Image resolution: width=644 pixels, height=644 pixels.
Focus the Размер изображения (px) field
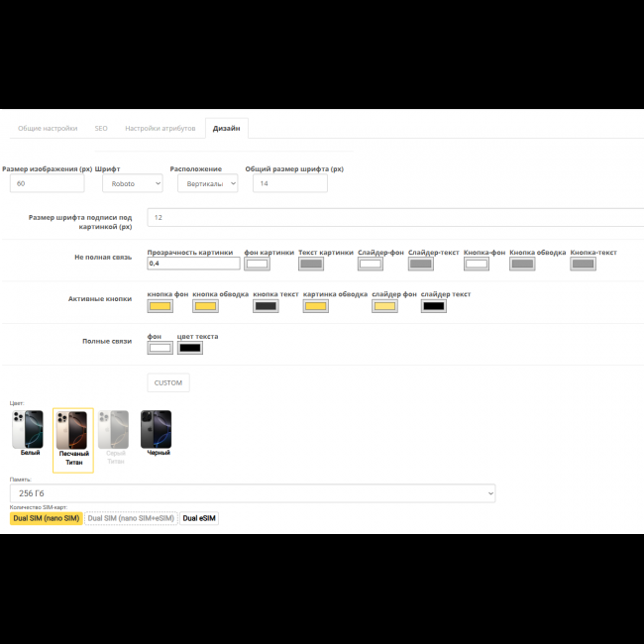pos(47,183)
